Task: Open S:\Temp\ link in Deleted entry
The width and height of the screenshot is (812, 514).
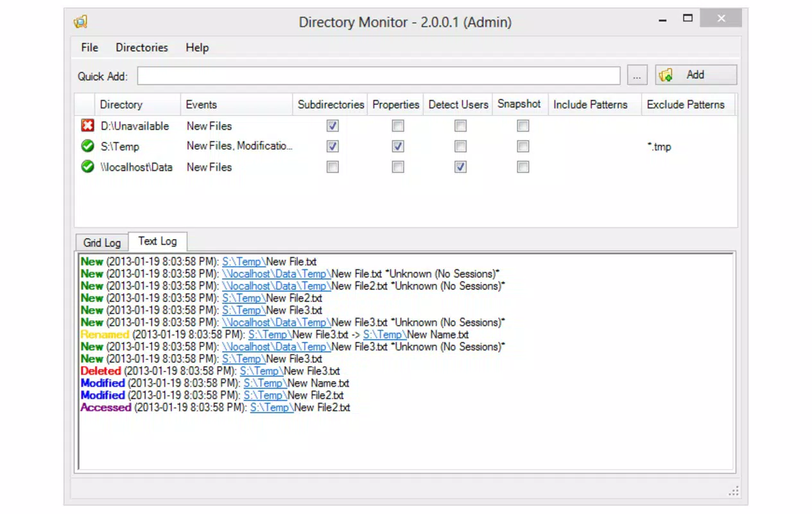Action: [262, 371]
